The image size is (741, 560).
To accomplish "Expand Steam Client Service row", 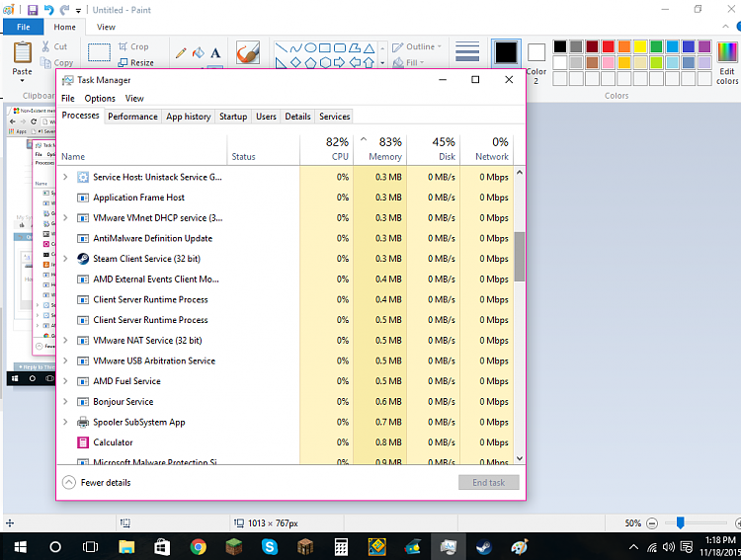I will tap(65, 259).
